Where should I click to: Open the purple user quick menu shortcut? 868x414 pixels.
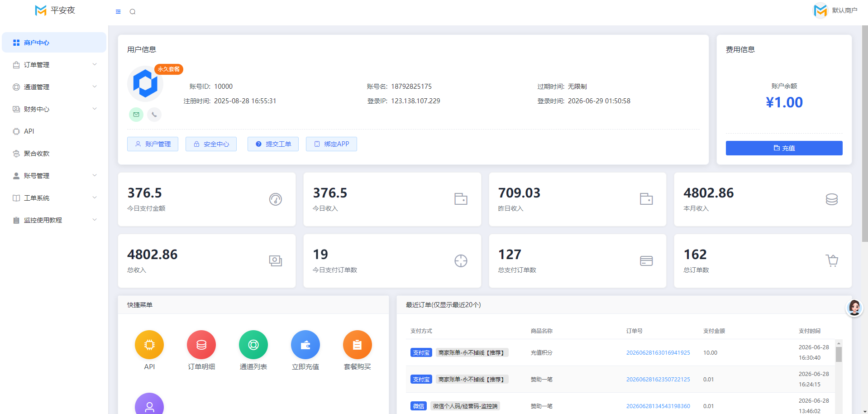point(149,404)
